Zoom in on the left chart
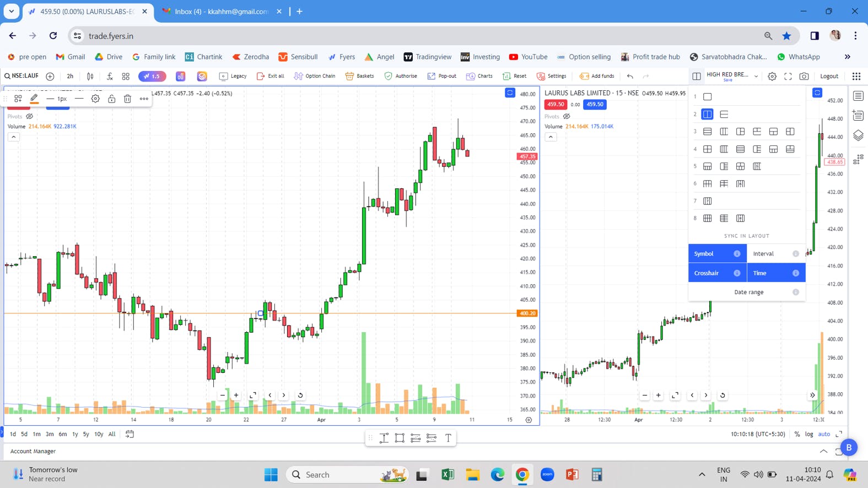 click(x=236, y=395)
